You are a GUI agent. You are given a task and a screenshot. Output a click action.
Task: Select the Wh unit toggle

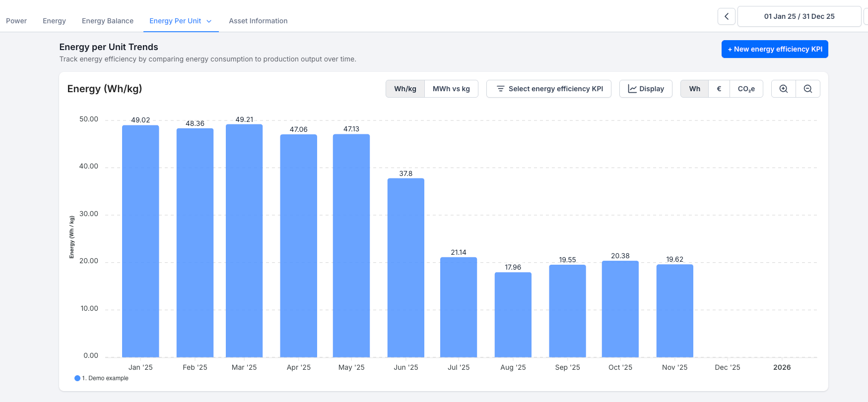[694, 89]
